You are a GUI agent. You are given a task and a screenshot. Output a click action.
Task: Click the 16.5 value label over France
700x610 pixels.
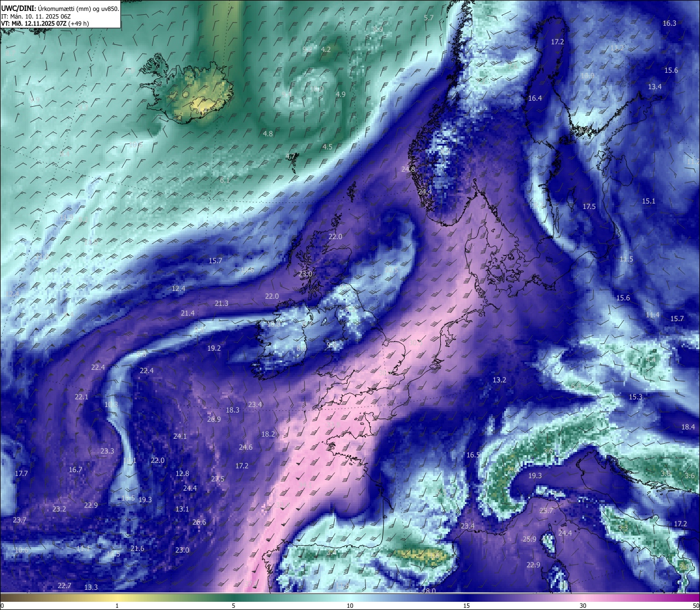click(x=473, y=455)
